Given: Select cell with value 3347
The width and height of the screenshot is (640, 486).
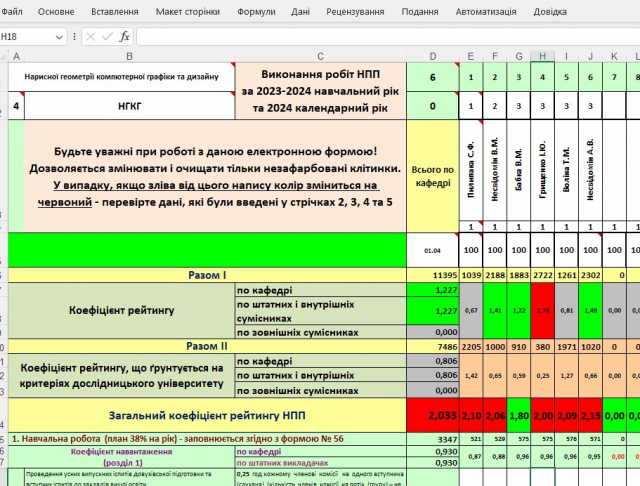Looking at the screenshot, I should coord(433,439).
